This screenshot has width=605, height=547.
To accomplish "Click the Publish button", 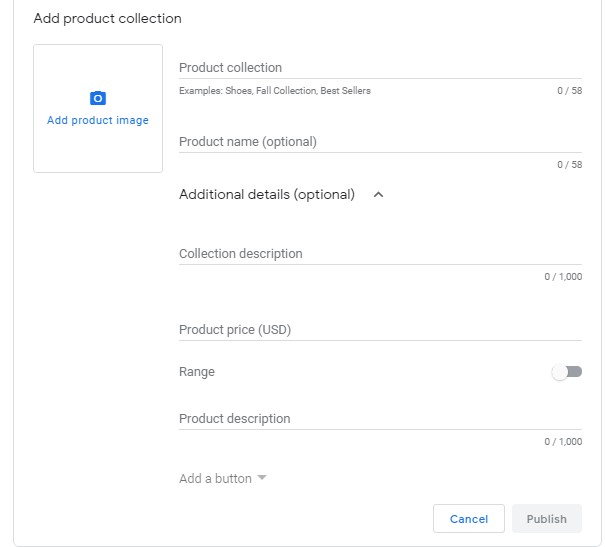I will coord(546,519).
